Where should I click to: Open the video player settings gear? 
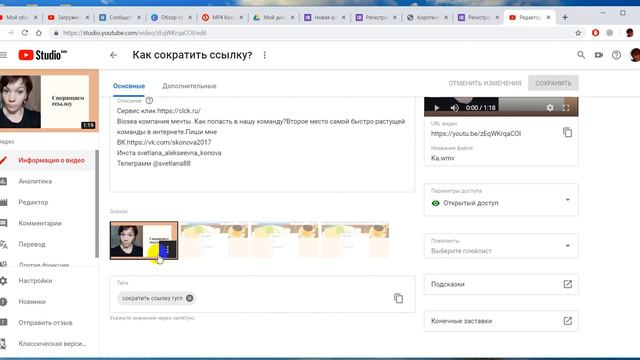[550, 108]
